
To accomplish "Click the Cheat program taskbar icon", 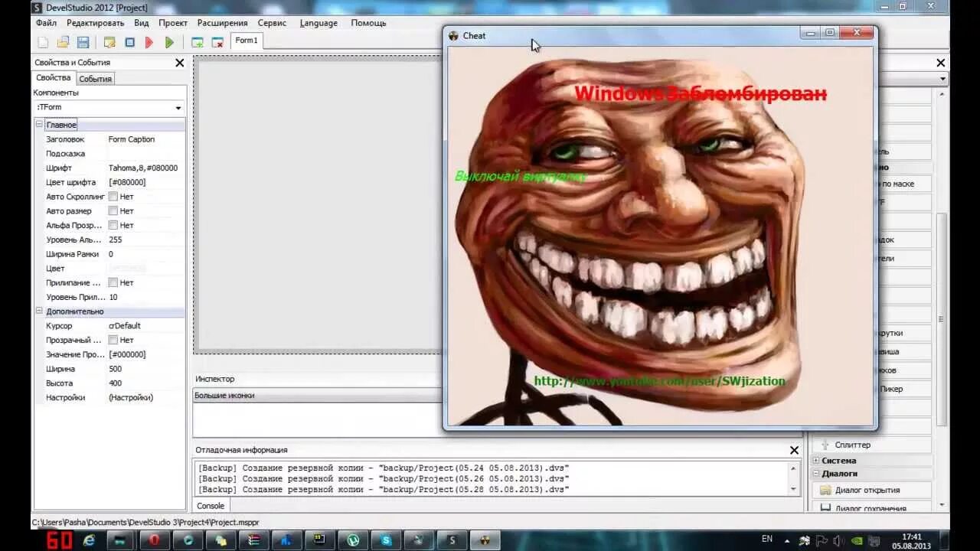I will 485,540.
